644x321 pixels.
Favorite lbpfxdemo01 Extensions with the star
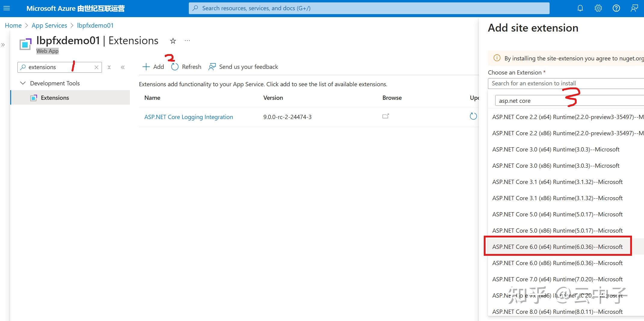pos(173,41)
